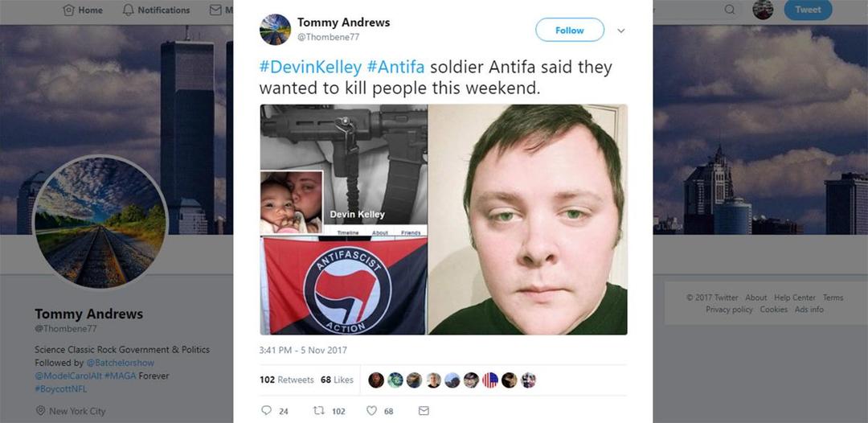The height and width of the screenshot is (423, 868).
Task: Follow Tommy Andrews
Action: coord(570,30)
